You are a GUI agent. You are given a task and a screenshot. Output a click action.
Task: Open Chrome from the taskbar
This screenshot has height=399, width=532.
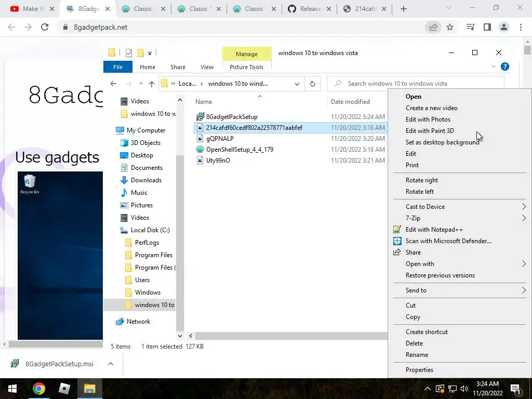[x=38, y=389]
